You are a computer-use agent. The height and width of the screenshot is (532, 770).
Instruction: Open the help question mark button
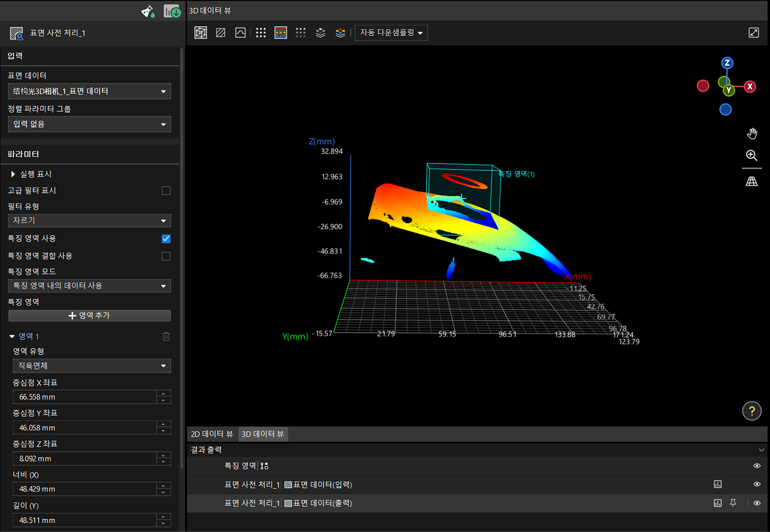pos(752,411)
